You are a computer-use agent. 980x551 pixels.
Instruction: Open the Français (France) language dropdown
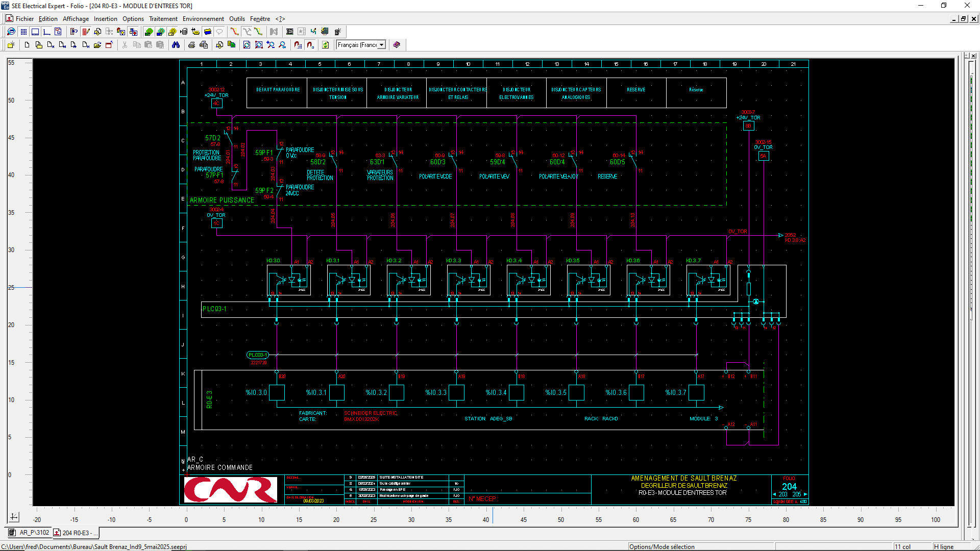coord(381,45)
